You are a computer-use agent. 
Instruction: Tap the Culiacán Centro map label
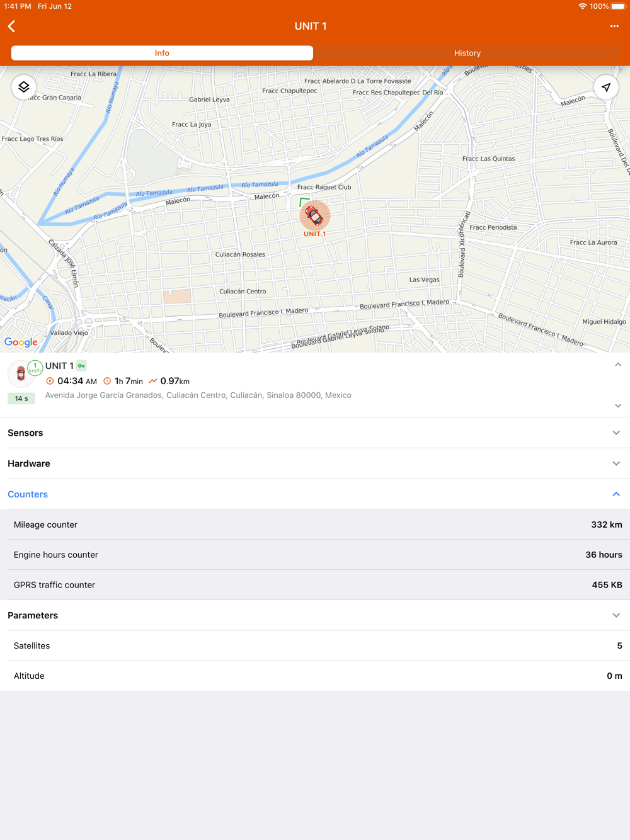click(243, 292)
